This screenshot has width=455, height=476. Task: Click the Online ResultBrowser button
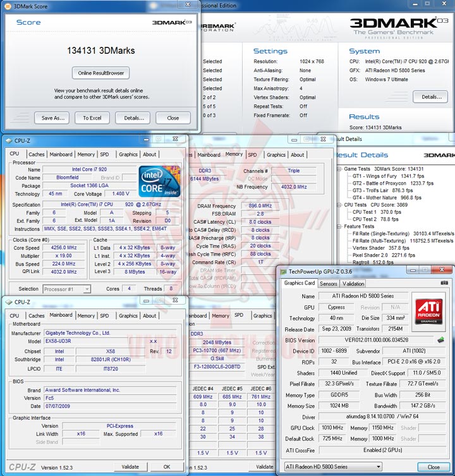pyautogui.click(x=100, y=73)
